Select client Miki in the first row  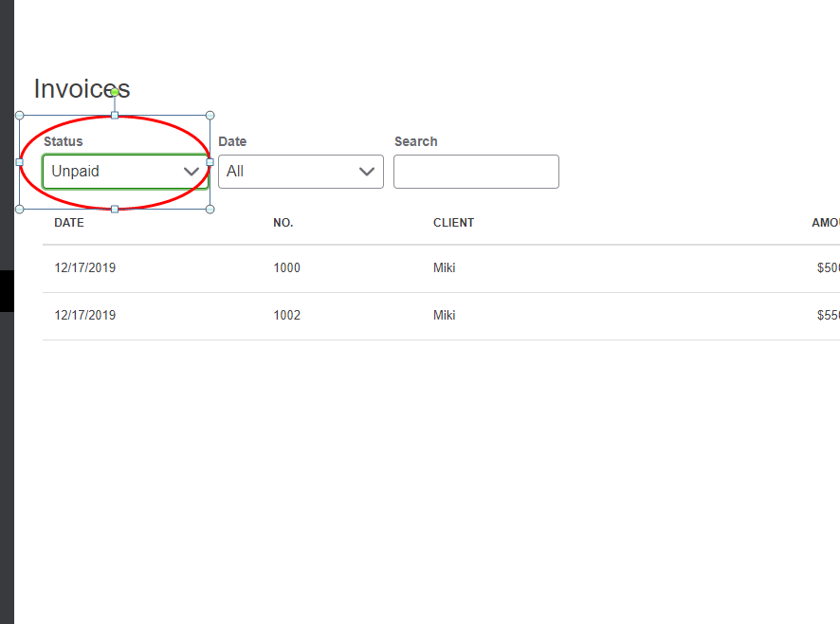(x=444, y=267)
